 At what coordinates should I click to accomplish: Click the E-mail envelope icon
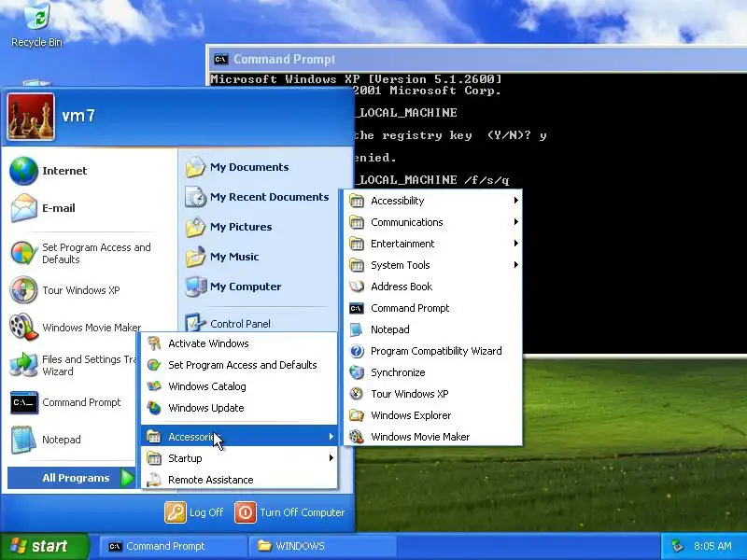23,208
